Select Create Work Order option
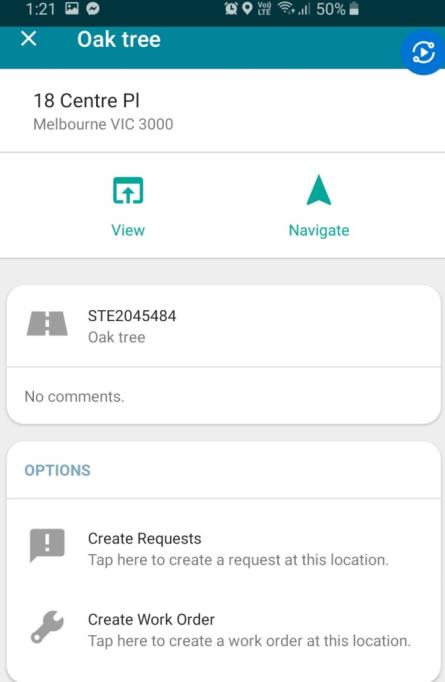Image resolution: width=445 pixels, height=682 pixels. [x=224, y=630]
